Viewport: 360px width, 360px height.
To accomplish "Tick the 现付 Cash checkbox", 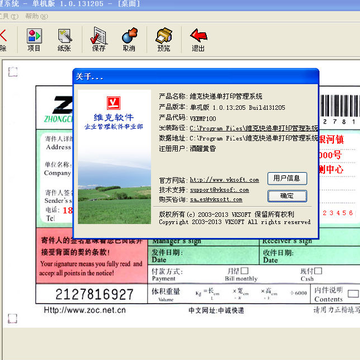I will [318, 271].
